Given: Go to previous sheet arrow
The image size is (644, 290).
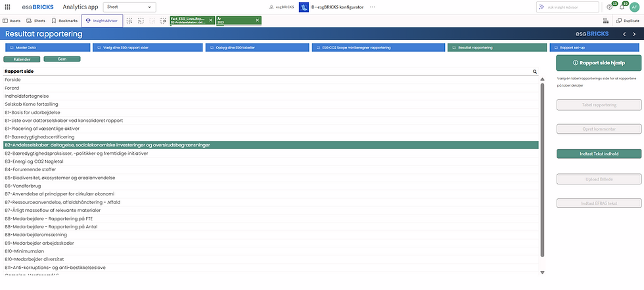Looking at the screenshot, I should click(624, 34).
